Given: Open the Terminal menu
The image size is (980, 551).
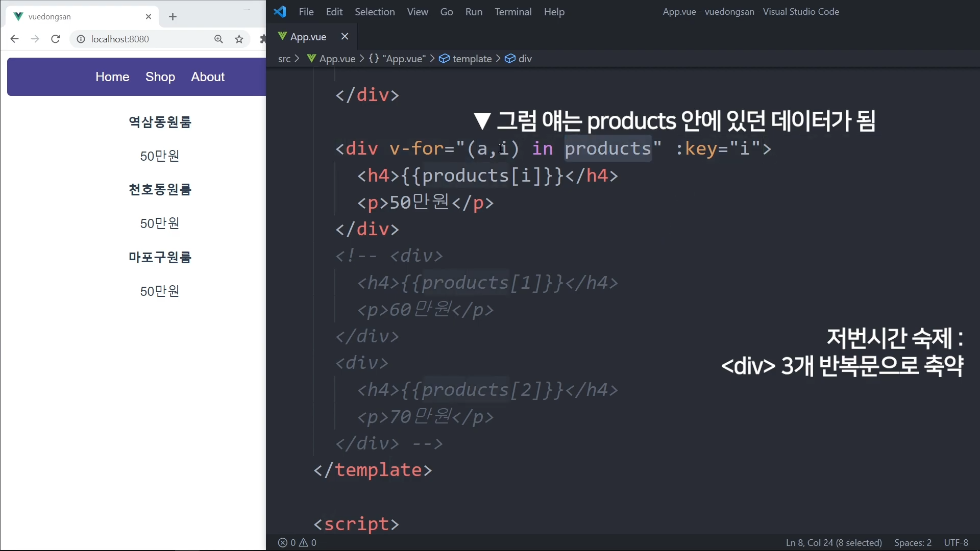Looking at the screenshot, I should coord(512,12).
